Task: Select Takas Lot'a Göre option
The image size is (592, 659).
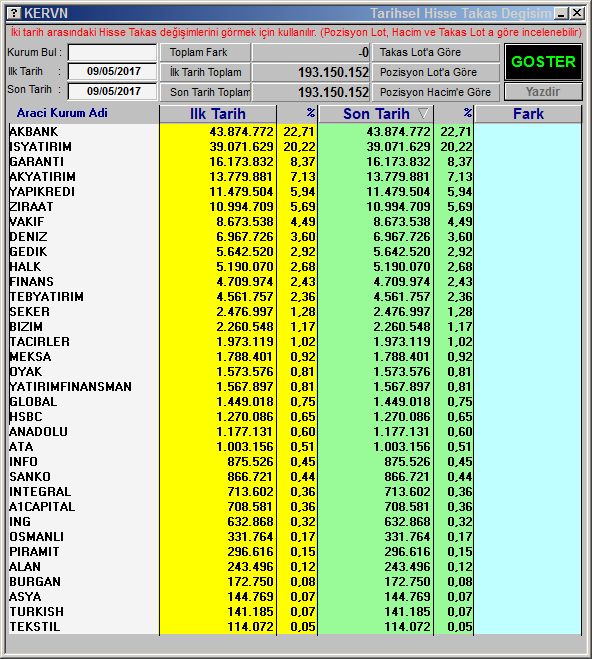Action: pos(436,53)
